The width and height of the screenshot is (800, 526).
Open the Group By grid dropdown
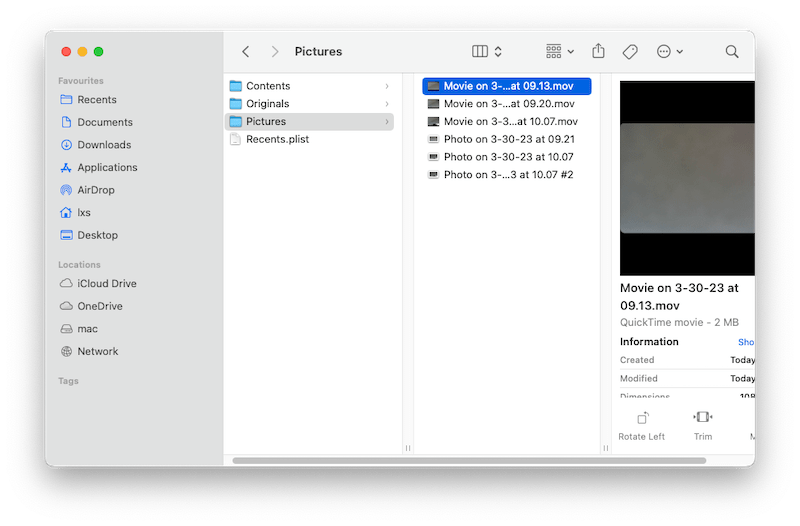559,51
